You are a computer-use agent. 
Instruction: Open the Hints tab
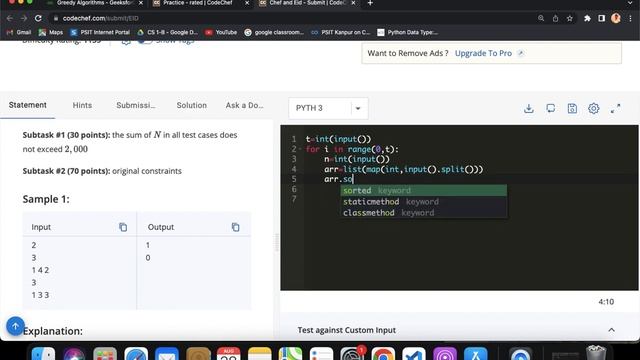[x=82, y=105]
